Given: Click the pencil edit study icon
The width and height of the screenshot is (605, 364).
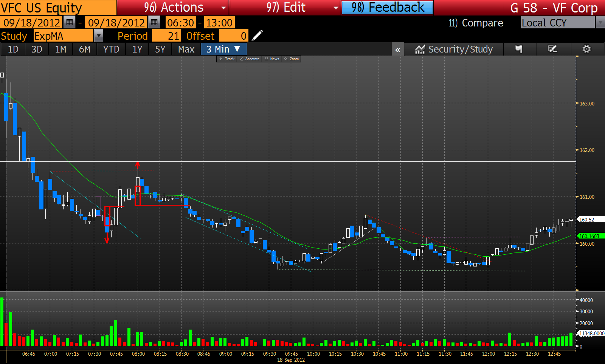Looking at the screenshot, I should pos(257,36).
